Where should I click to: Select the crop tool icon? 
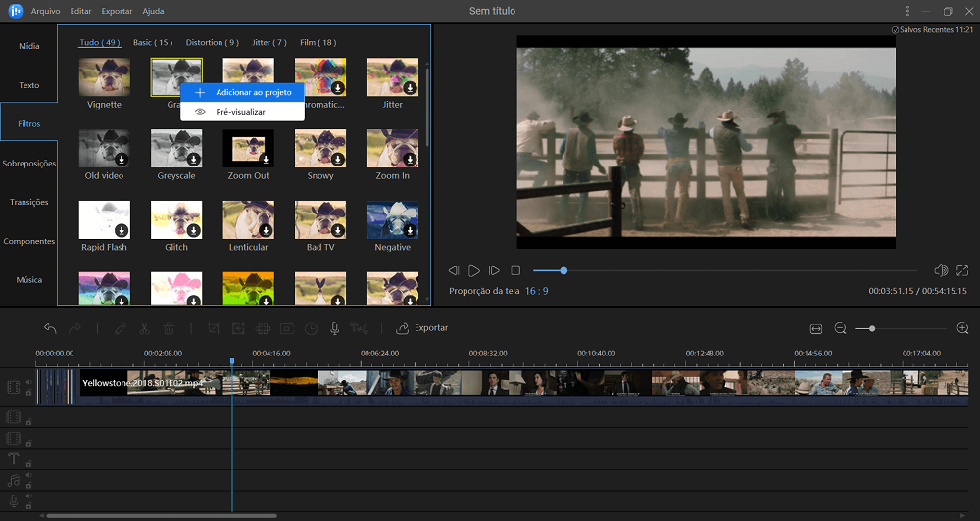coord(214,328)
